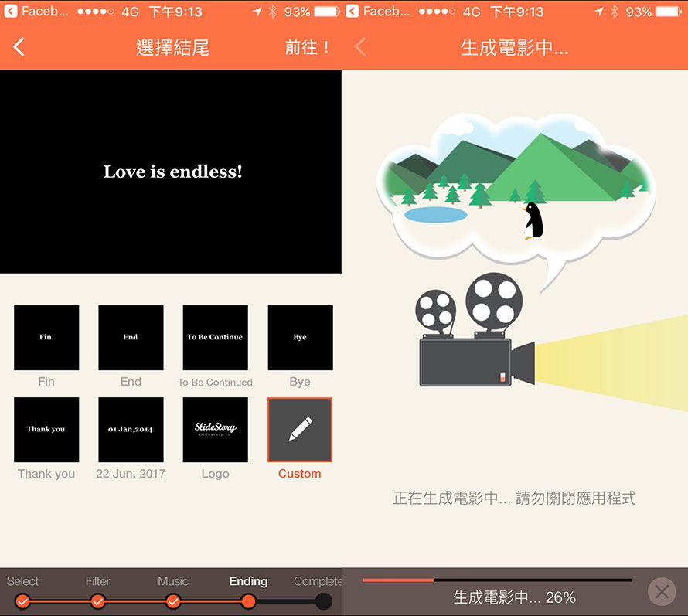Screen dimensions: 688x616
Task: Choose the SlideStory Logo ending
Action: [216, 430]
